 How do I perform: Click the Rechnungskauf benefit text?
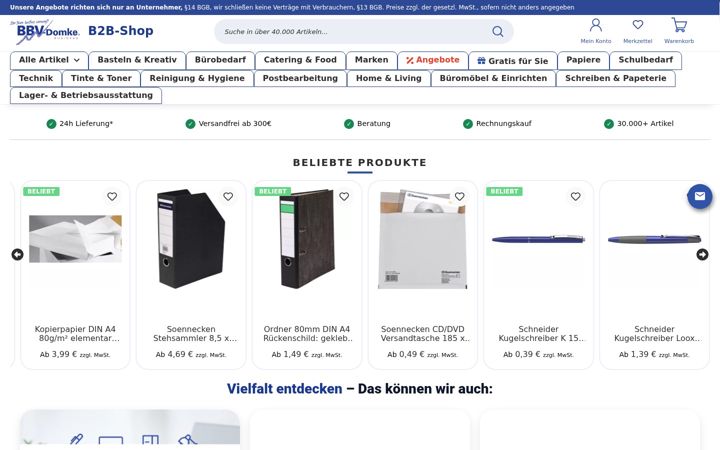[x=504, y=124]
